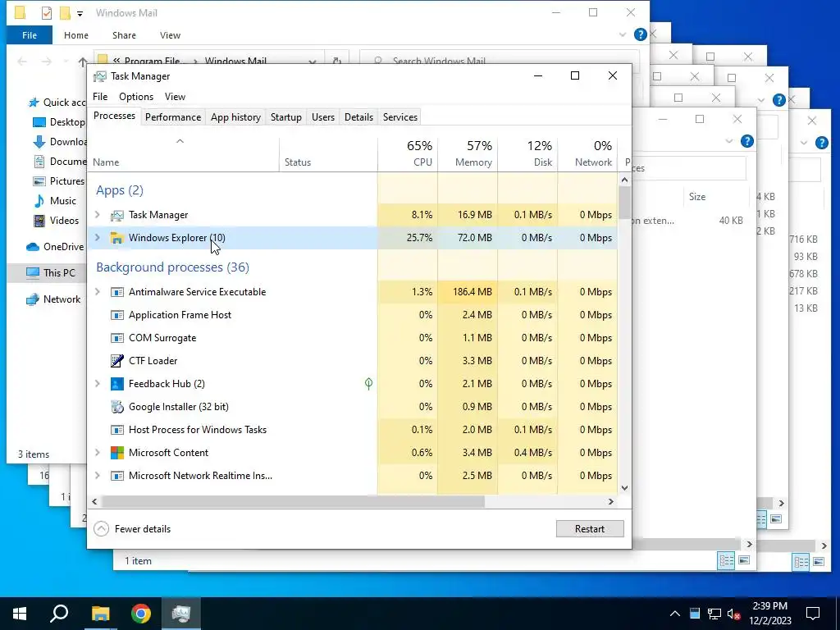Expand the Windows Explorer (10) row
840x630 pixels.
(x=98, y=237)
